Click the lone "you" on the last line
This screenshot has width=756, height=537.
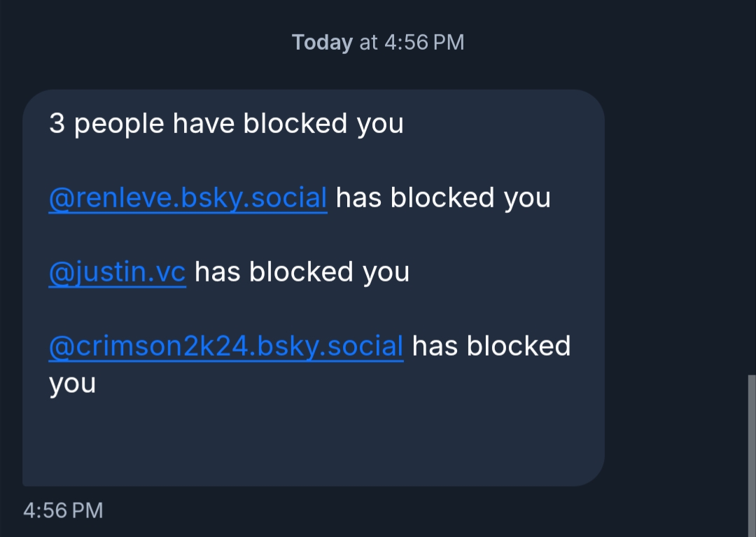point(72,384)
